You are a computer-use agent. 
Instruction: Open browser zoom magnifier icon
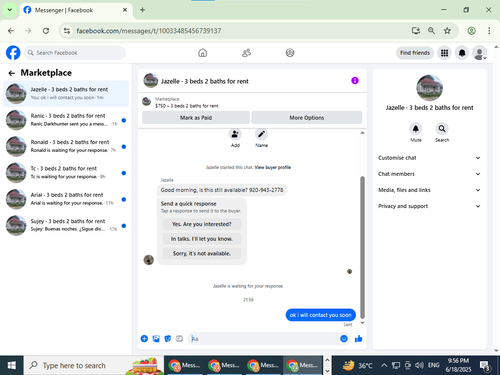(x=431, y=31)
